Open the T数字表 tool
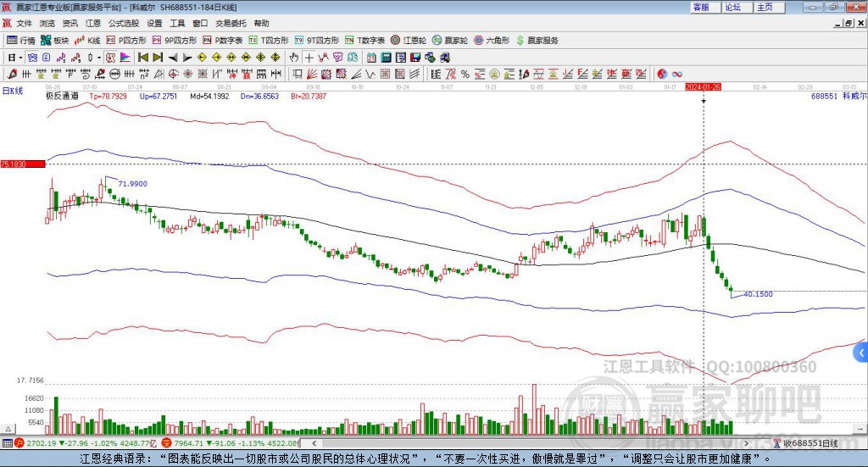The height and width of the screenshot is (467, 868). [364, 41]
